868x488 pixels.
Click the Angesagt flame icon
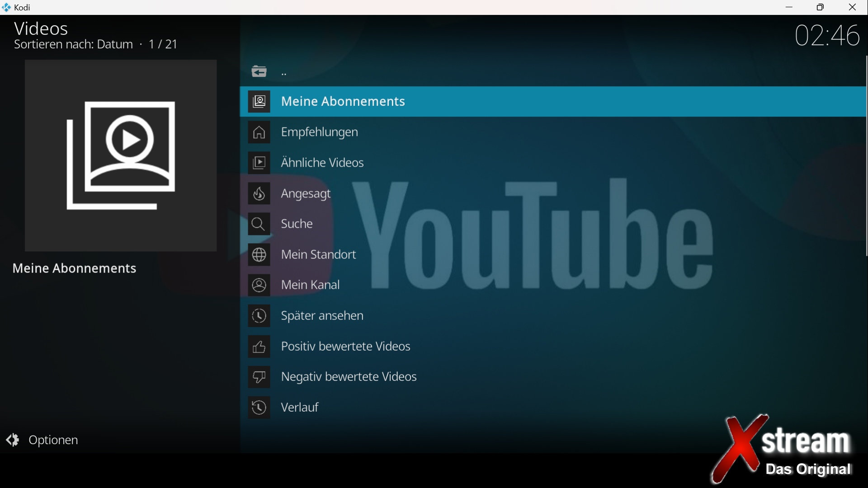click(x=259, y=194)
